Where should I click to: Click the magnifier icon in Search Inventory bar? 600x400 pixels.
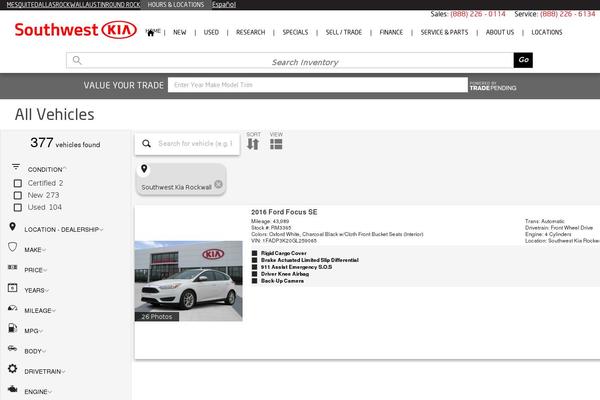coord(77,60)
